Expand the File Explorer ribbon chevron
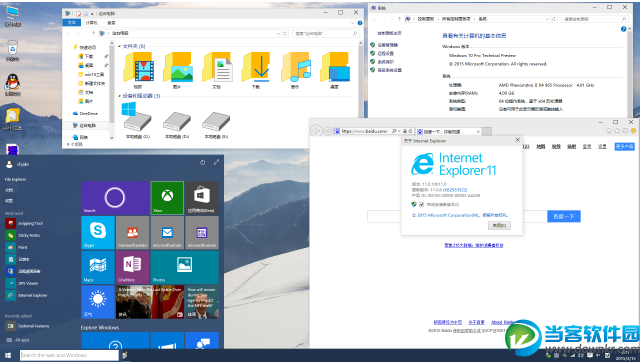This screenshot has width=641, height=363. click(353, 23)
